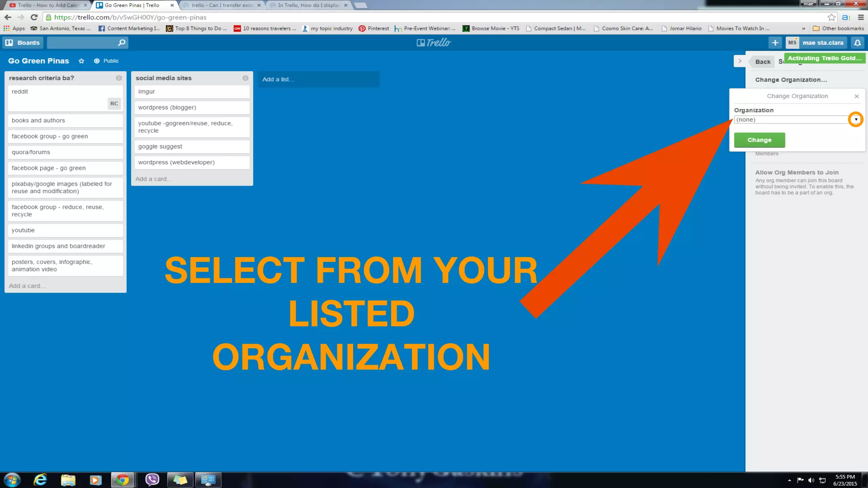Open the Apps bookmarks shortcut
This screenshot has height=488, width=868.
point(14,28)
